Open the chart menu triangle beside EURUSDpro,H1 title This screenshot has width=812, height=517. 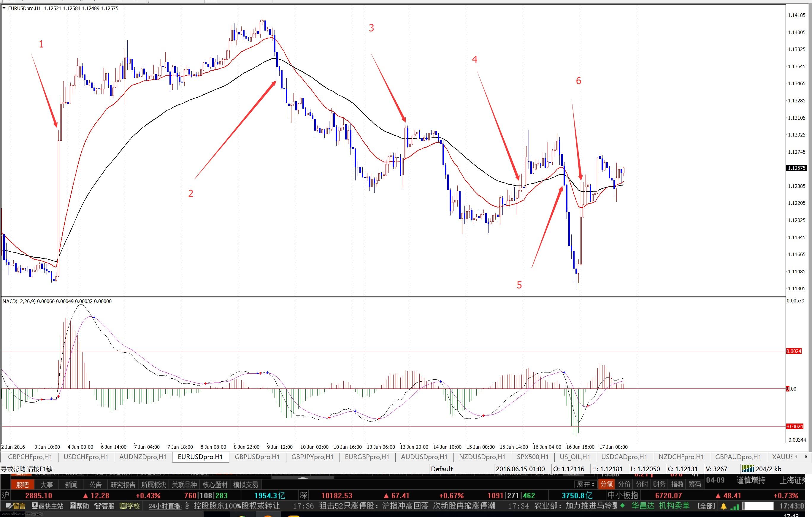(x=4, y=8)
